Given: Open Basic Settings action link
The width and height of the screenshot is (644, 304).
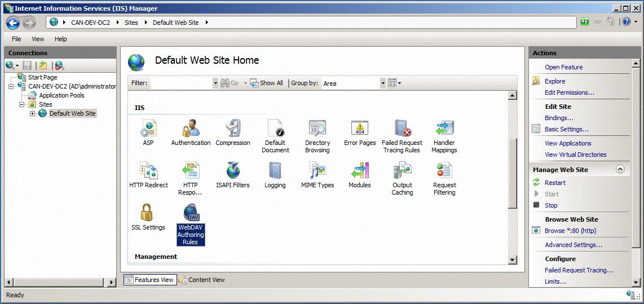Looking at the screenshot, I should pyautogui.click(x=566, y=129).
